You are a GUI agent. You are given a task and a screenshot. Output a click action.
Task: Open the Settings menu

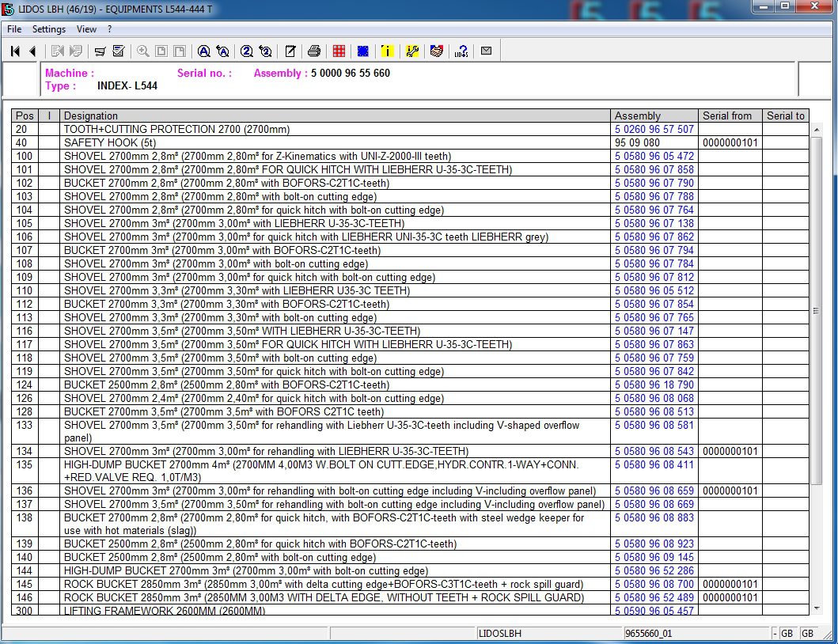tap(49, 29)
